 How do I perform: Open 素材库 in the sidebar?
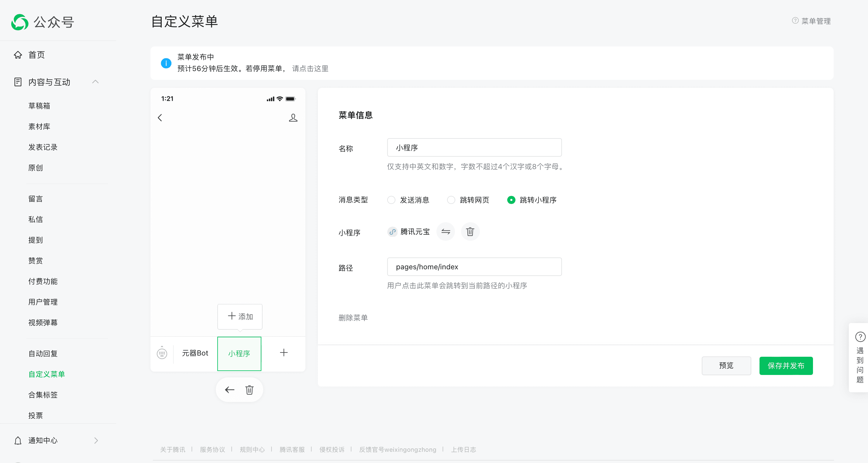[x=39, y=127]
